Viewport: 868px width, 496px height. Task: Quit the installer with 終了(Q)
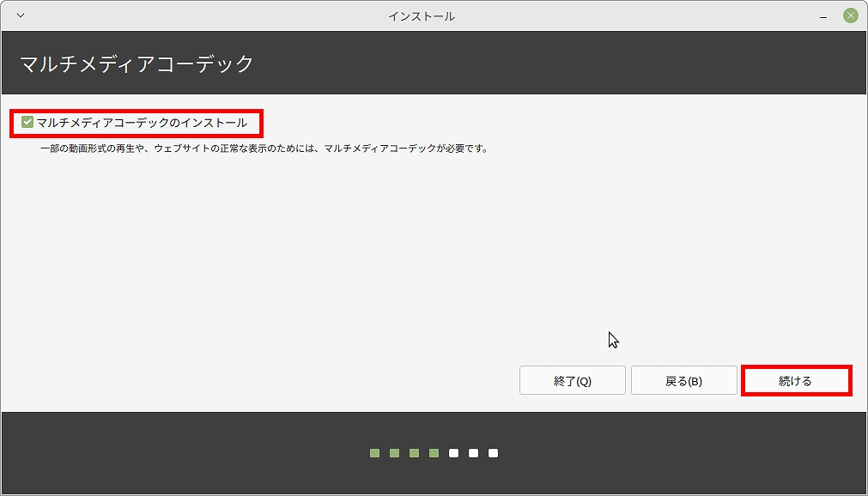point(573,381)
